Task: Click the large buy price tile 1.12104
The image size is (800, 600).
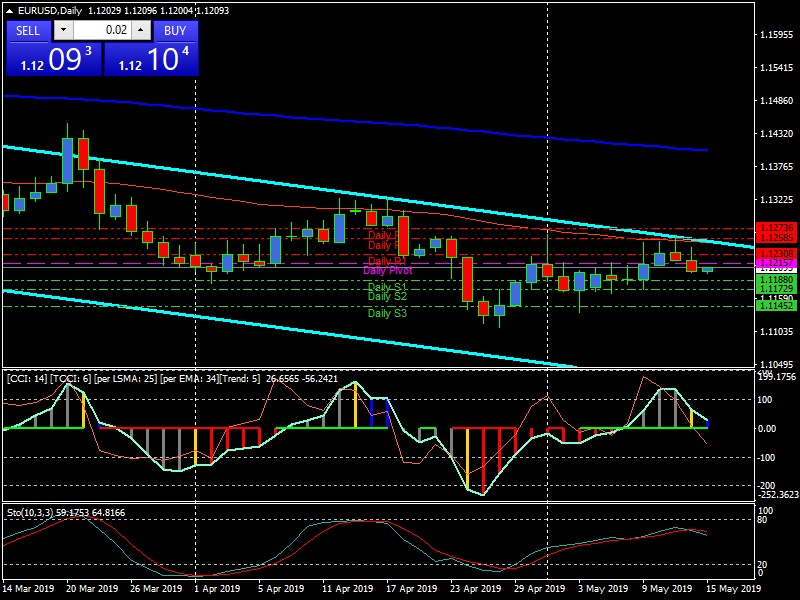Action: 150,60
